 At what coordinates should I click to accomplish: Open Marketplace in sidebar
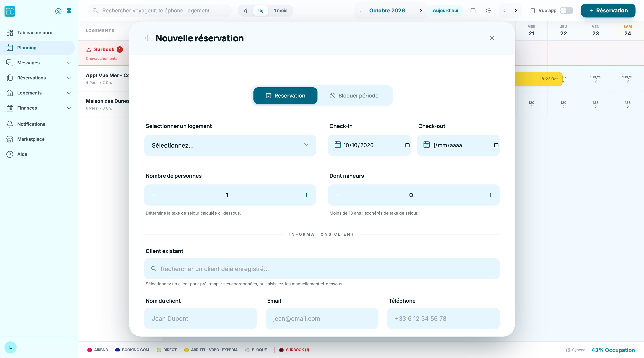click(x=37, y=139)
